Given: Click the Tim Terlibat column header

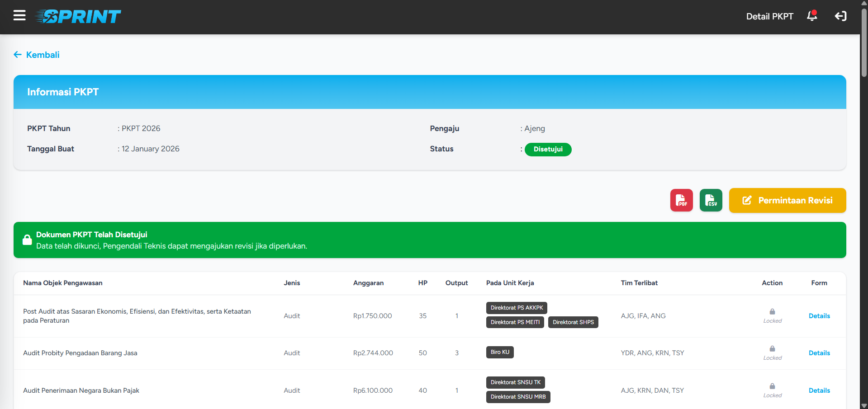Looking at the screenshot, I should [639, 283].
